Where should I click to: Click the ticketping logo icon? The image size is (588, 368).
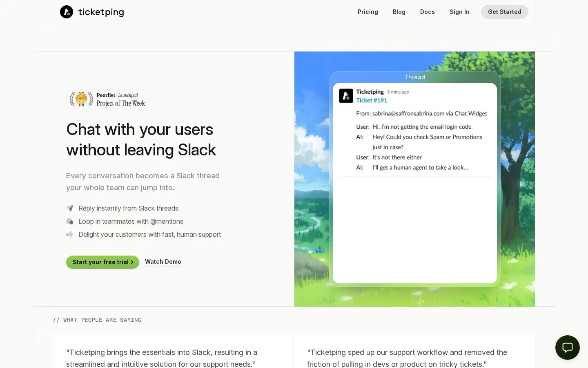point(67,12)
